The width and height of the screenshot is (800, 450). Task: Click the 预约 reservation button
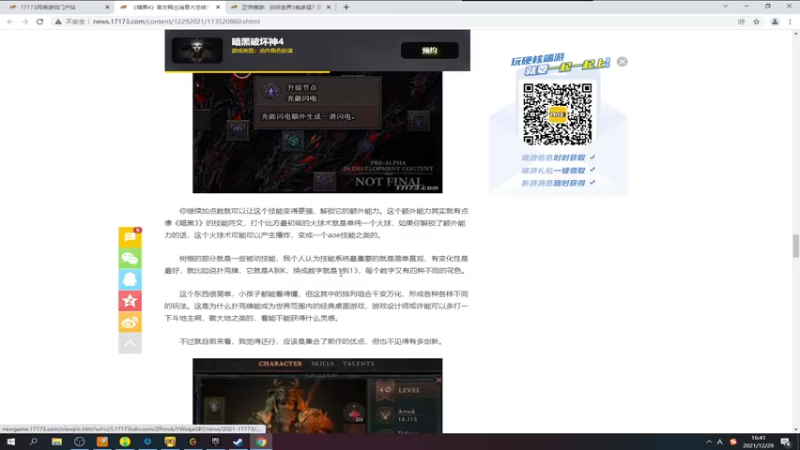point(430,51)
